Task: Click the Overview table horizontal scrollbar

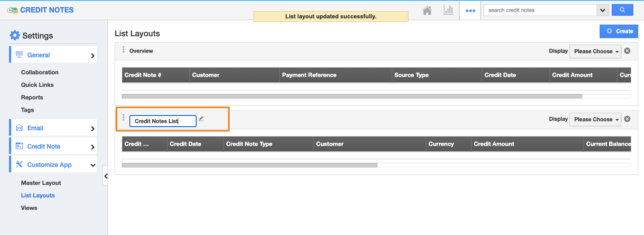Action: 352,96
